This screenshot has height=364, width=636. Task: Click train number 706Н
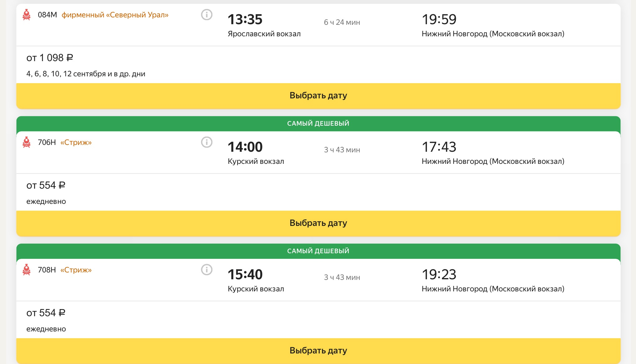pos(47,142)
